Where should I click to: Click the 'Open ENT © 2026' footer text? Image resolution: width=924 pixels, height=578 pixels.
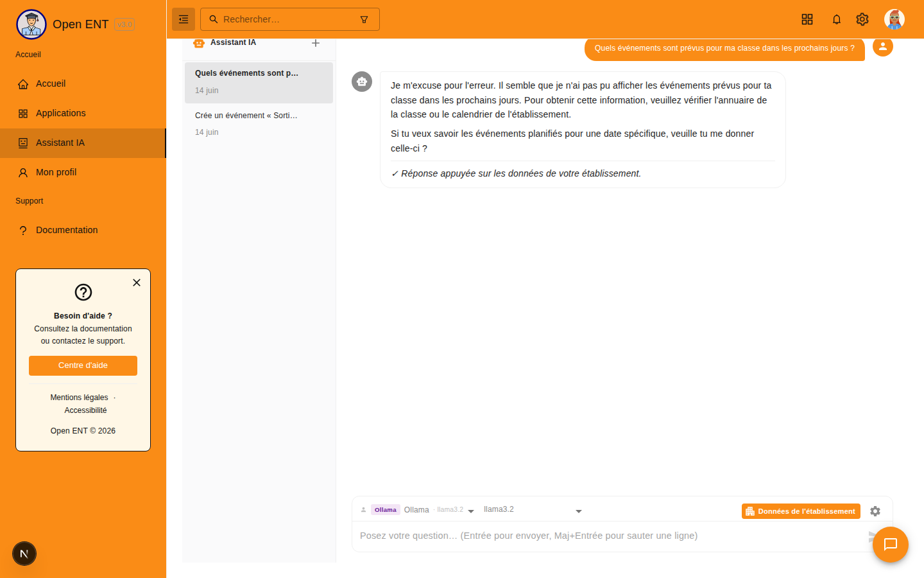tap(83, 431)
